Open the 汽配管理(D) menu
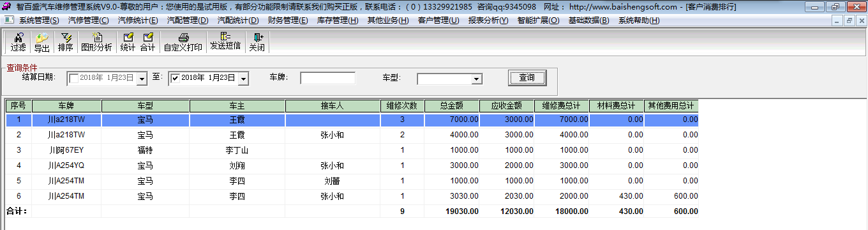868x230 pixels. pyautogui.click(x=188, y=20)
